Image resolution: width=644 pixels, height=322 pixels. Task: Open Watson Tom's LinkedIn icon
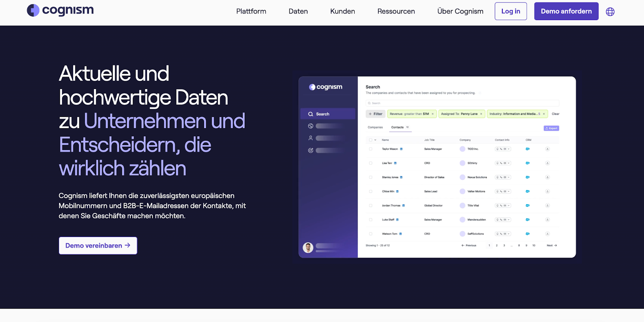click(x=400, y=234)
